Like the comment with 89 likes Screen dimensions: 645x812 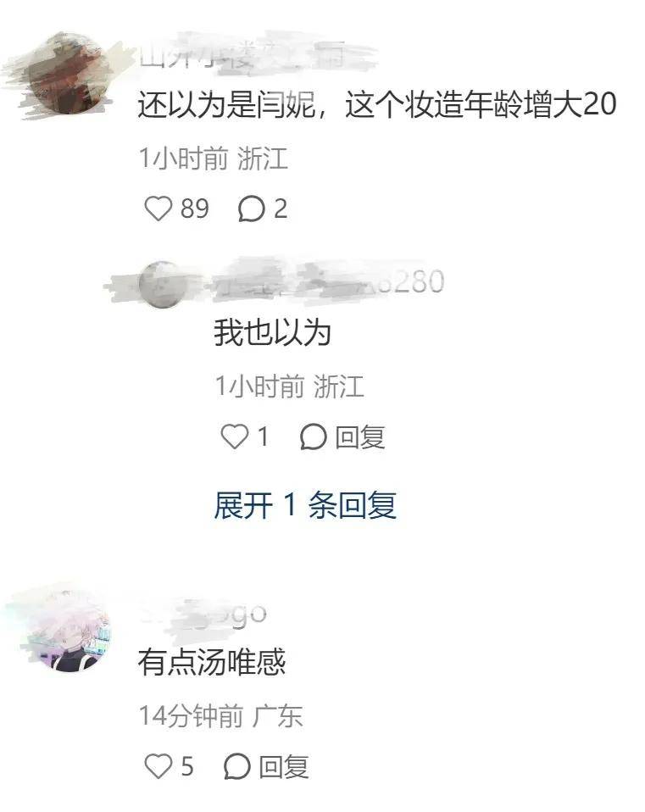158,209
